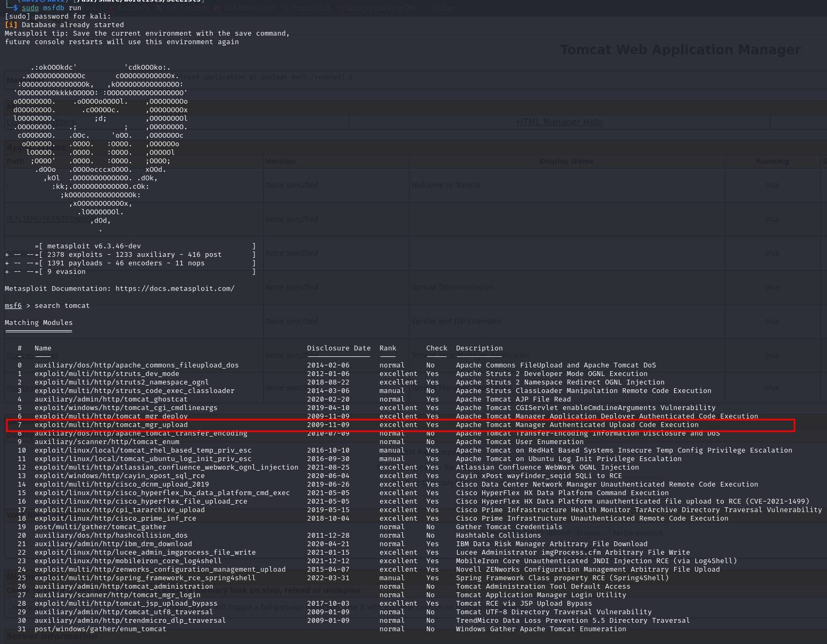
Task: Select description 'Spring Framework Class property RCE (Spring4Shell)'
Action: tap(563, 578)
